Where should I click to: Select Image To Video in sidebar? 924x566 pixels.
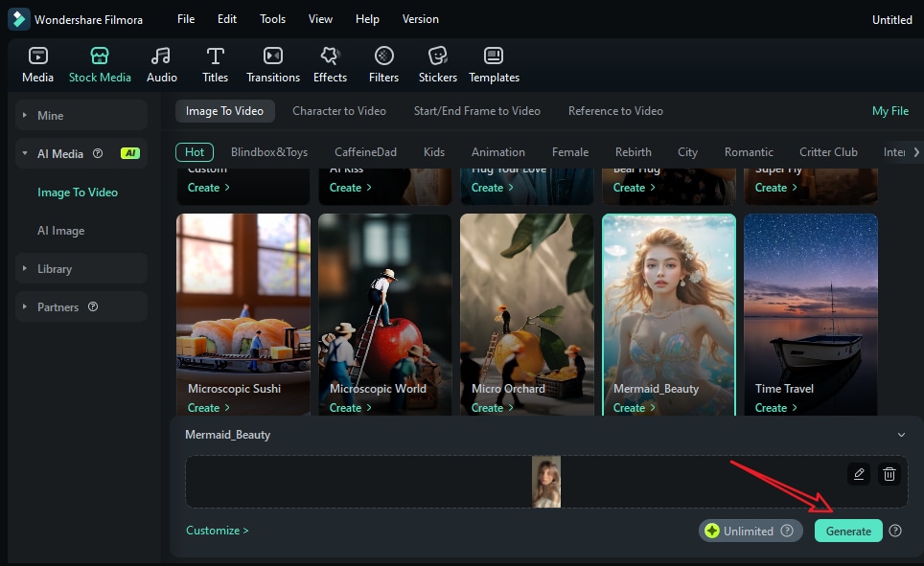click(78, 192)
